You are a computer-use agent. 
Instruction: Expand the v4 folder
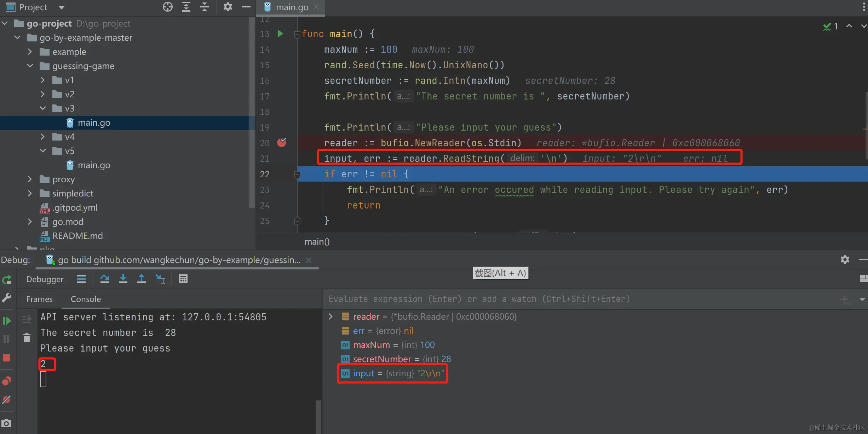pos(43,137)
